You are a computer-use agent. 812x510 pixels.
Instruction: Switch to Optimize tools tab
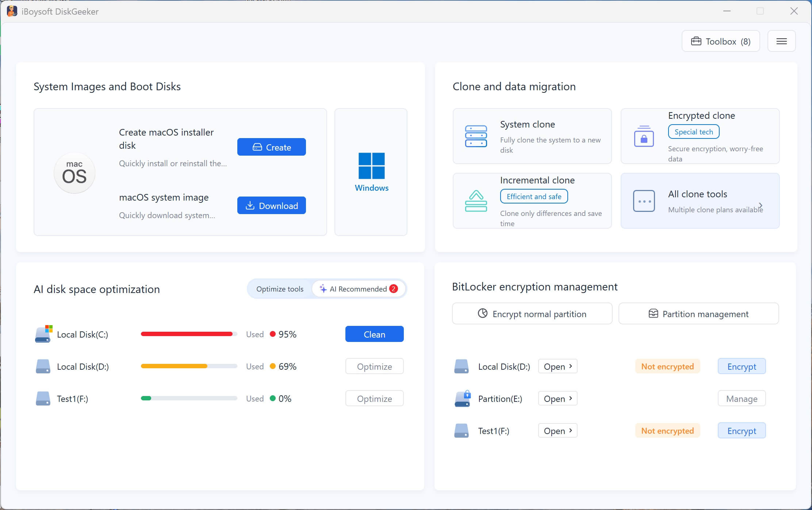280,289
